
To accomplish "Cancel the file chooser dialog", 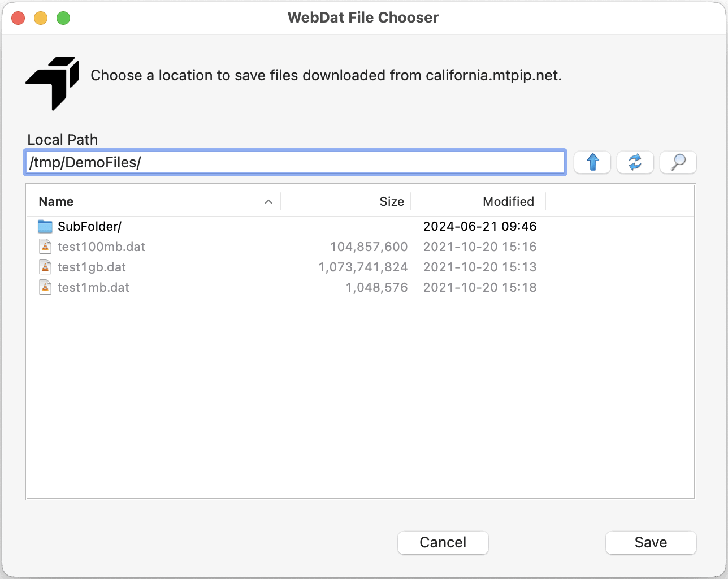I will tap(443, 543).
